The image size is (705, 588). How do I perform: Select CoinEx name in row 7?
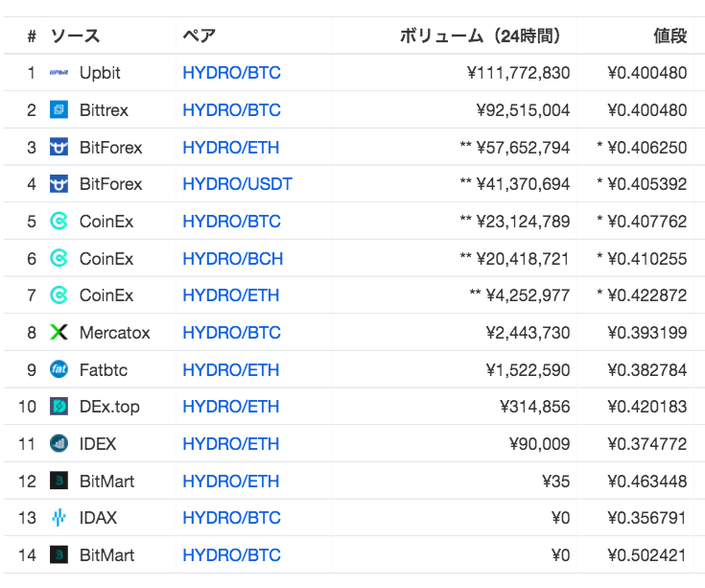point(106,295)
